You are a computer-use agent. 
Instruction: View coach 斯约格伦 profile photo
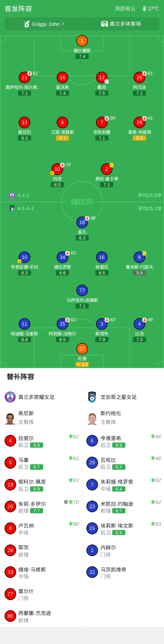click(x=92, y=418)
